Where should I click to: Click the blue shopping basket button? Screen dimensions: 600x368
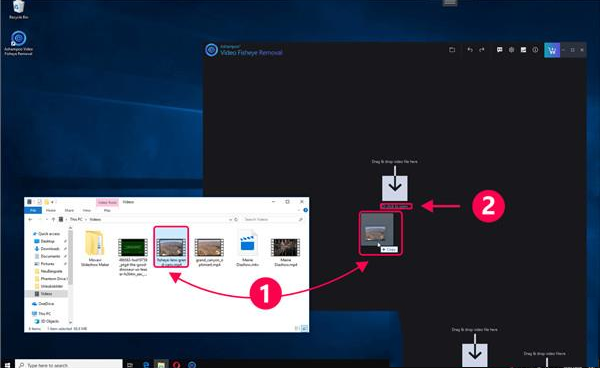552,50
